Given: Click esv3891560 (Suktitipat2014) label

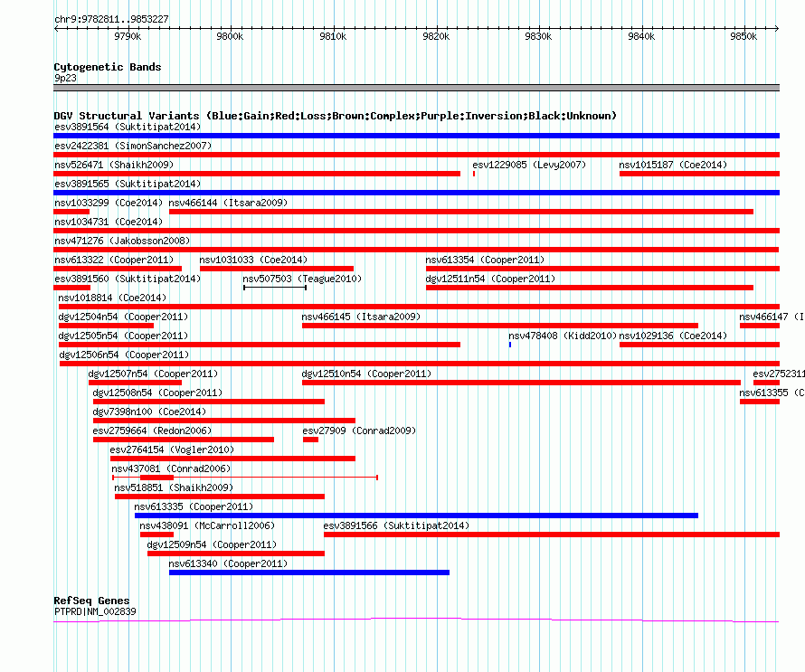Looking at the screenshot, I should [128, 279].
